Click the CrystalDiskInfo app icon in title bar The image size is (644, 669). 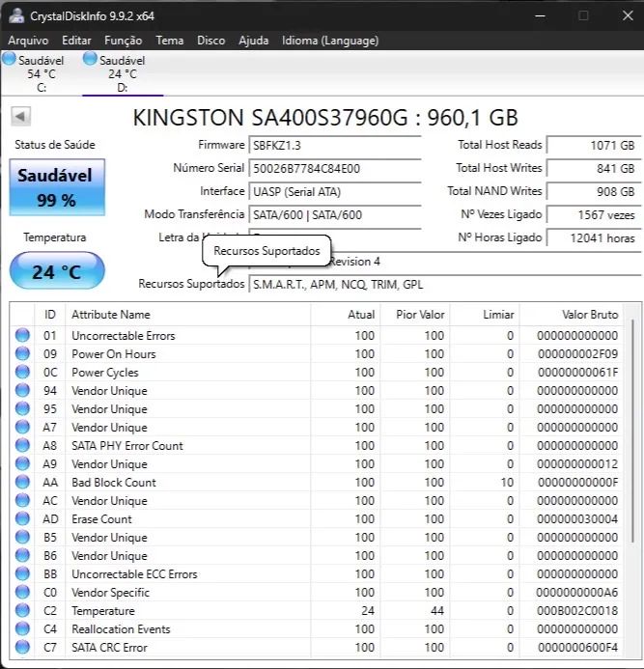click(16, 15)
